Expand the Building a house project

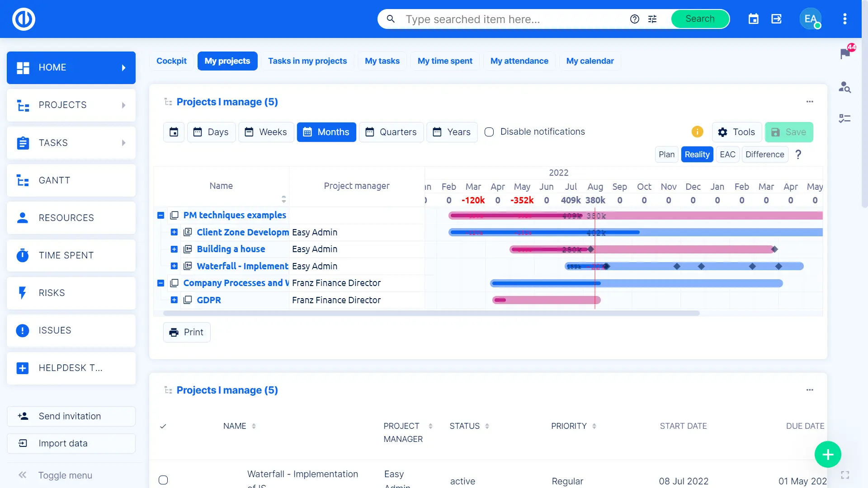174,249
